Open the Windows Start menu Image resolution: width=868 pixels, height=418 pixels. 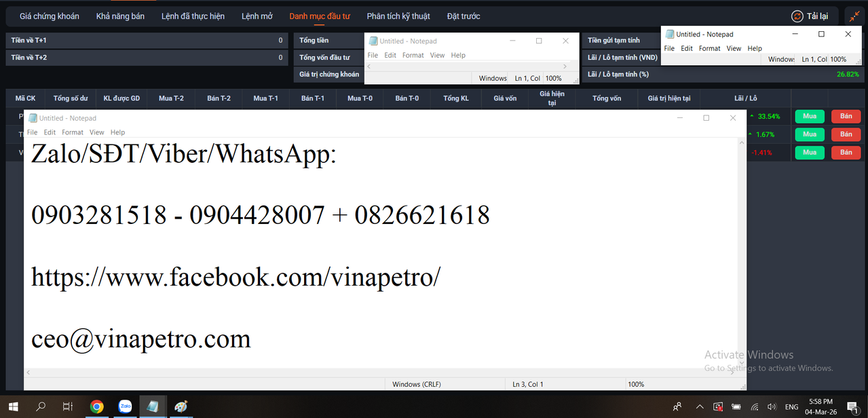[x=14, y=406]
